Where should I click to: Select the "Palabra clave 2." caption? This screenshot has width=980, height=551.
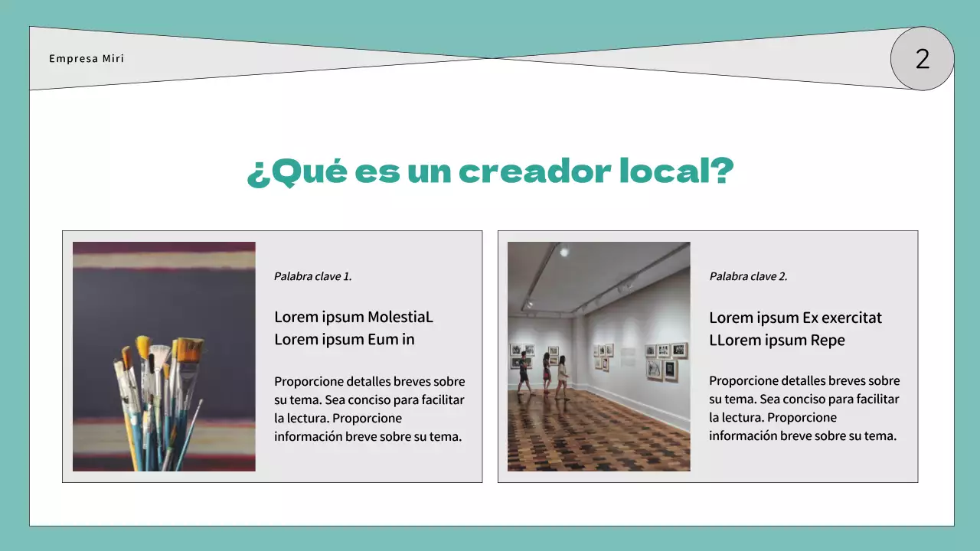coord(747,276)
